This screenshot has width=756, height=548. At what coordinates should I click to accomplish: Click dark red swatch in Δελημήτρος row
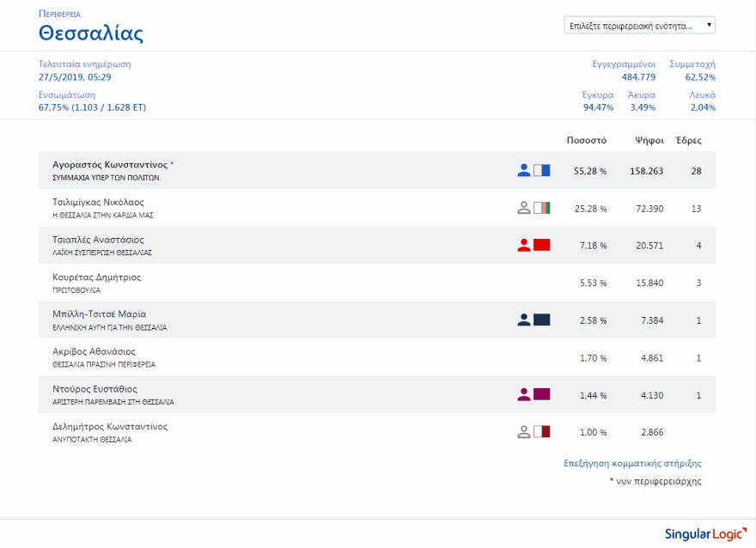541,432
